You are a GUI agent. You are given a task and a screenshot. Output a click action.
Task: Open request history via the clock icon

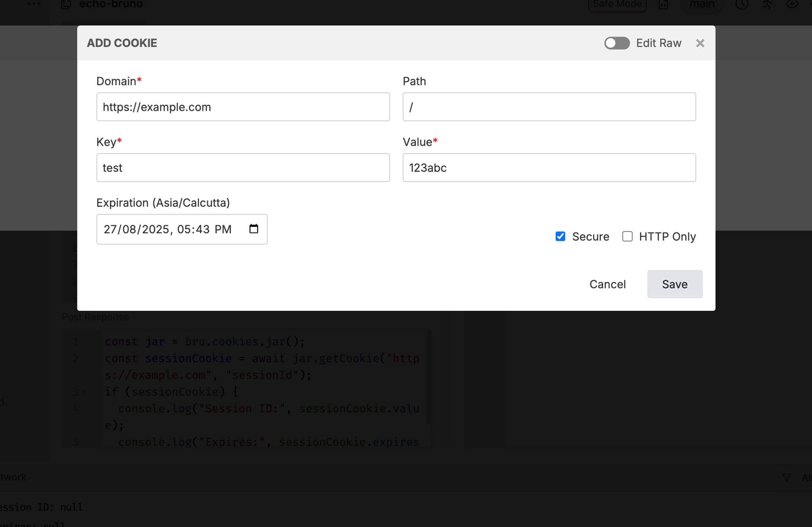pos(742,5)
